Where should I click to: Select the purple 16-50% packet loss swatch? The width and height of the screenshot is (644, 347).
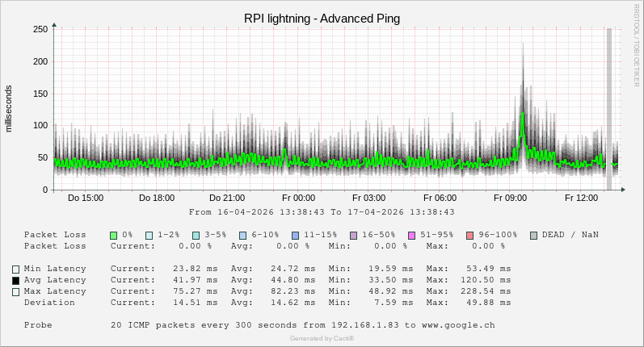(353, 235)
